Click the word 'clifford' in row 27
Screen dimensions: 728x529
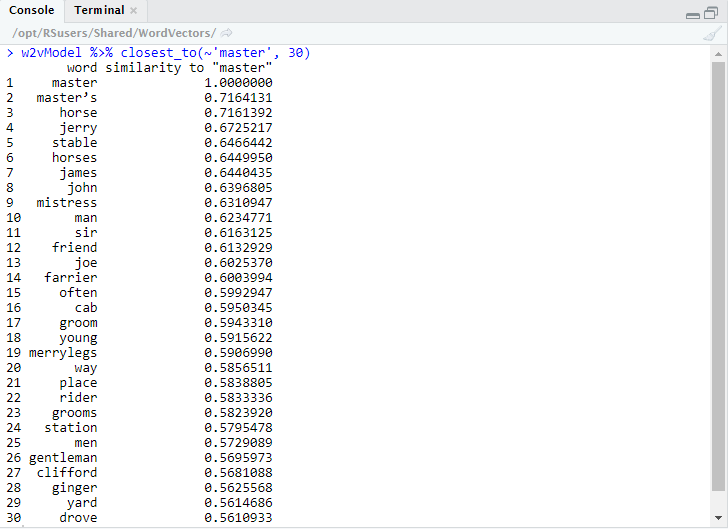click(67, 473)
